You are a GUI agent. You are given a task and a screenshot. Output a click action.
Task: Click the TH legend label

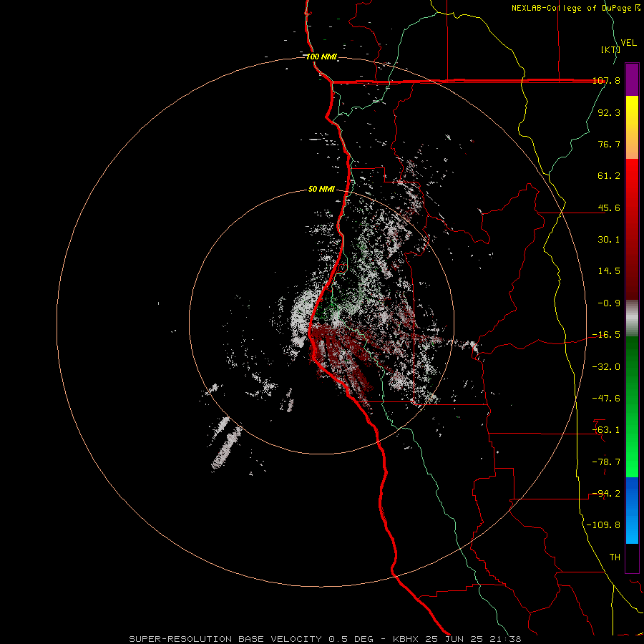coord(615,557)
